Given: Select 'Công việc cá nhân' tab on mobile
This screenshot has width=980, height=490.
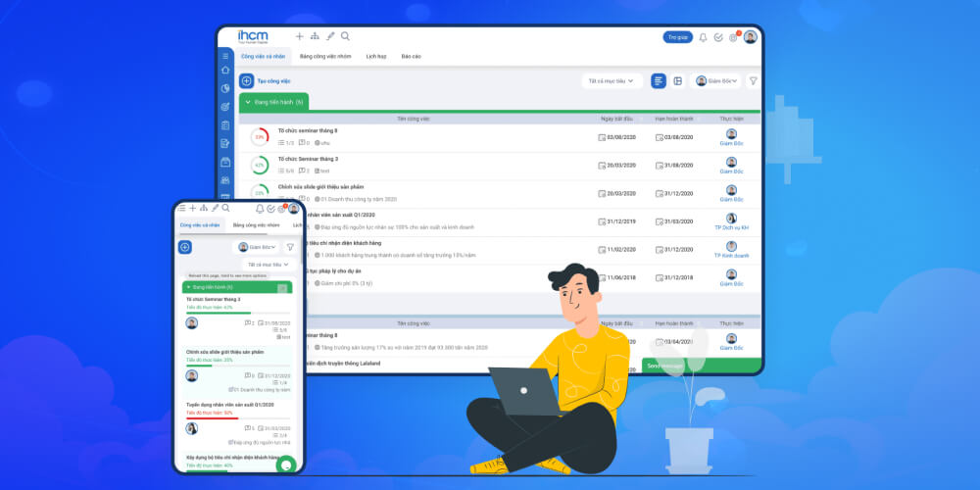Looking at the screenshot, I should [x=200, y=225].
